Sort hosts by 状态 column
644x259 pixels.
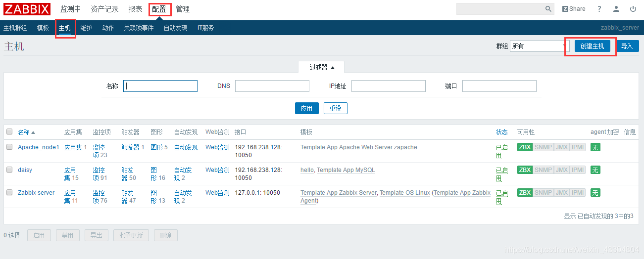502,132
